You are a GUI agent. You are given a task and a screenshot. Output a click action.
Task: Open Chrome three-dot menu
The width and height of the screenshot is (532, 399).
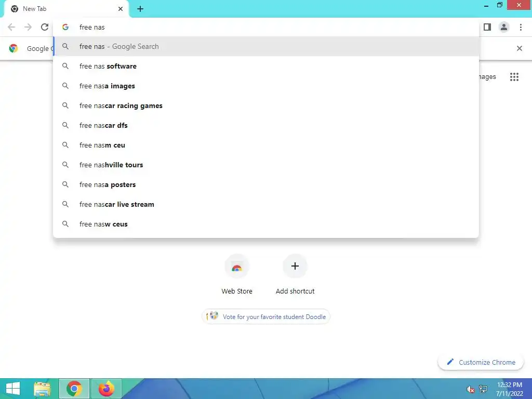pyautogui.click(x=521, y=27)
